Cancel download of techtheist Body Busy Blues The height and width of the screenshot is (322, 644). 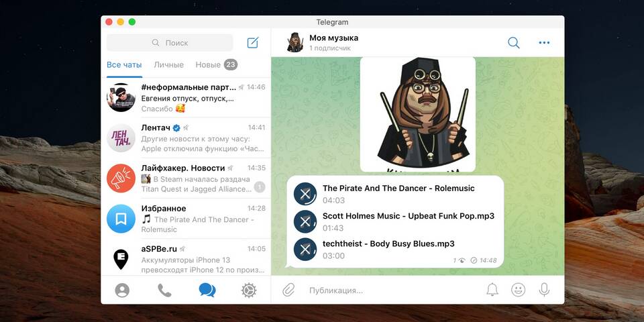point(305,250)
